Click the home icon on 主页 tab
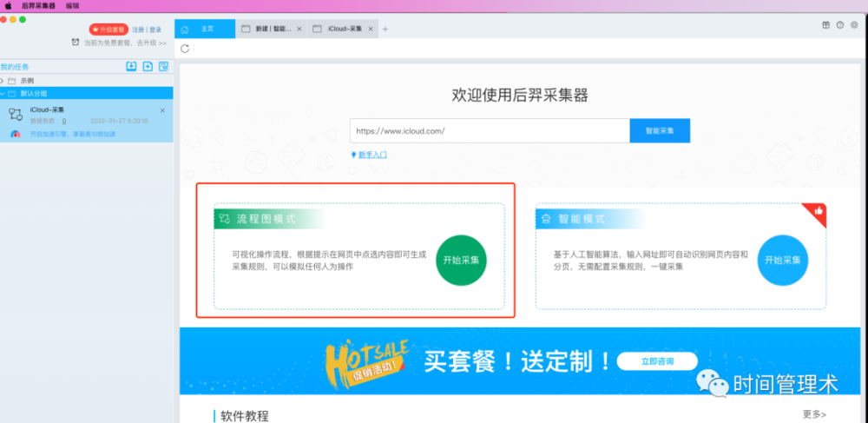This screenshot has width=868, height=423. click(x=185, y=30)
